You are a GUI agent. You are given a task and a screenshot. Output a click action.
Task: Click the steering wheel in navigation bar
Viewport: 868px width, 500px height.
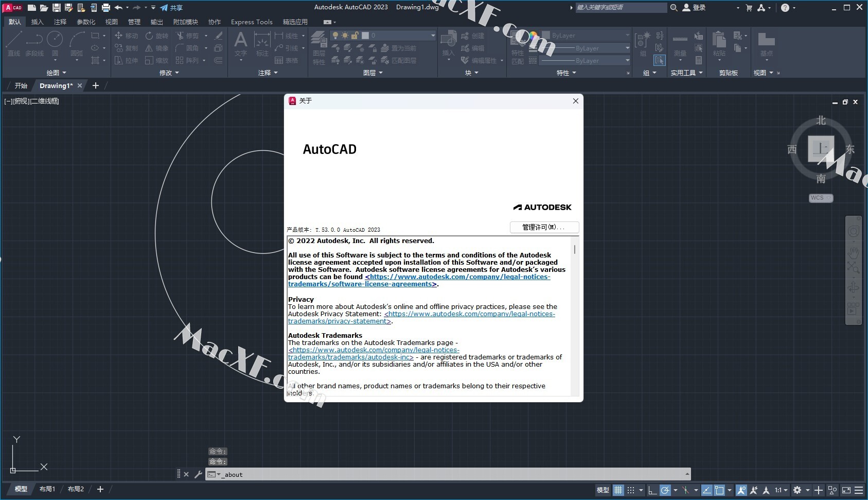pyautogui.click(x=854, y=232)
